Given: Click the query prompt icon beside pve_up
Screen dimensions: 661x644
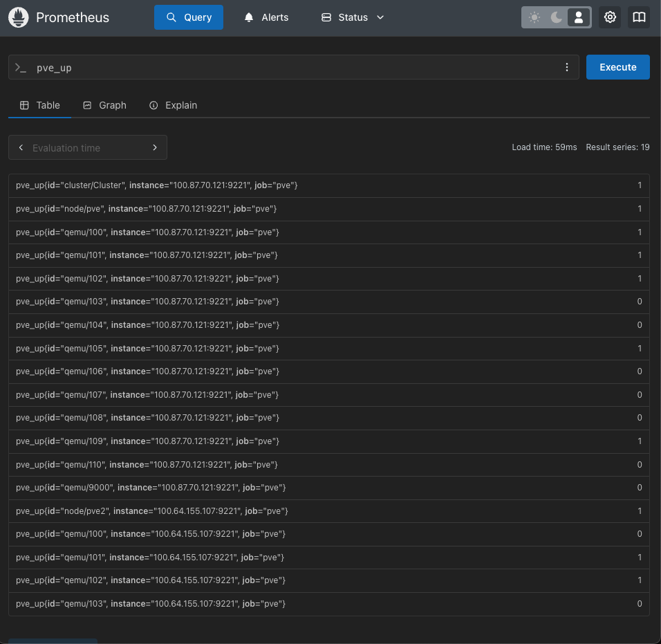Looking at the screenshot, I should 21,68.
